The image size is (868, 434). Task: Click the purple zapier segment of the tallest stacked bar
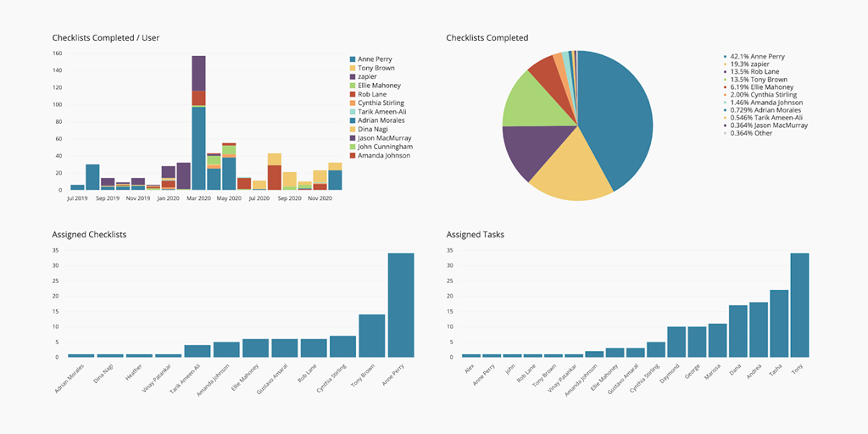point(198,73)
